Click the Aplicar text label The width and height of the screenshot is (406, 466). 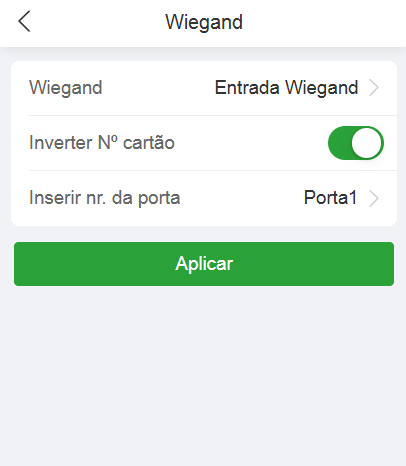click(204, 264)
